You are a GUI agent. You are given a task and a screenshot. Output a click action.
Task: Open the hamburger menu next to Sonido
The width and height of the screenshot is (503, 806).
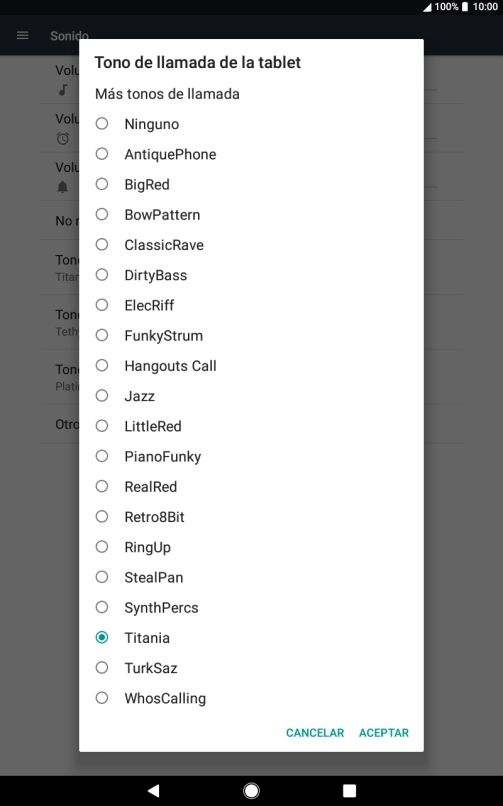coord(23,35)
